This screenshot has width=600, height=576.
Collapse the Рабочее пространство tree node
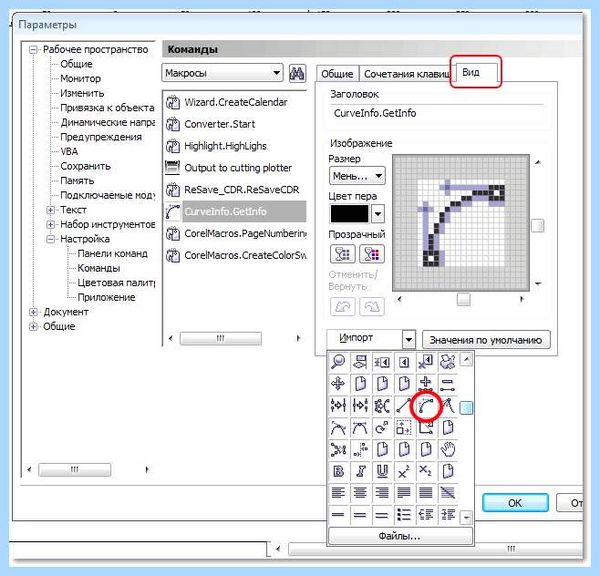34,50
